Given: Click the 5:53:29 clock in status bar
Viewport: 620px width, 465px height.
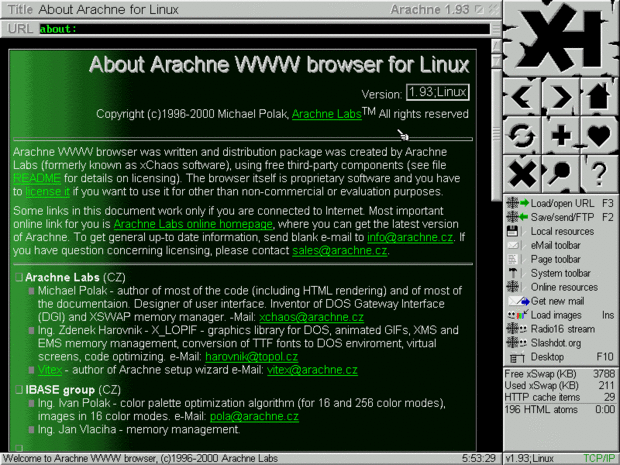Looking at the screenshot, I should [x=479, y=459].
